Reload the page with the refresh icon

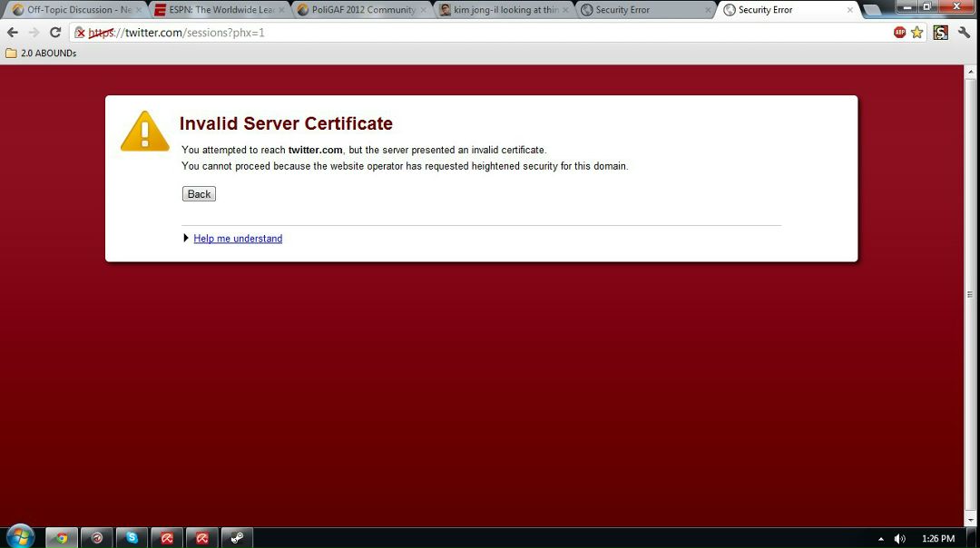(x=55, y=33)
